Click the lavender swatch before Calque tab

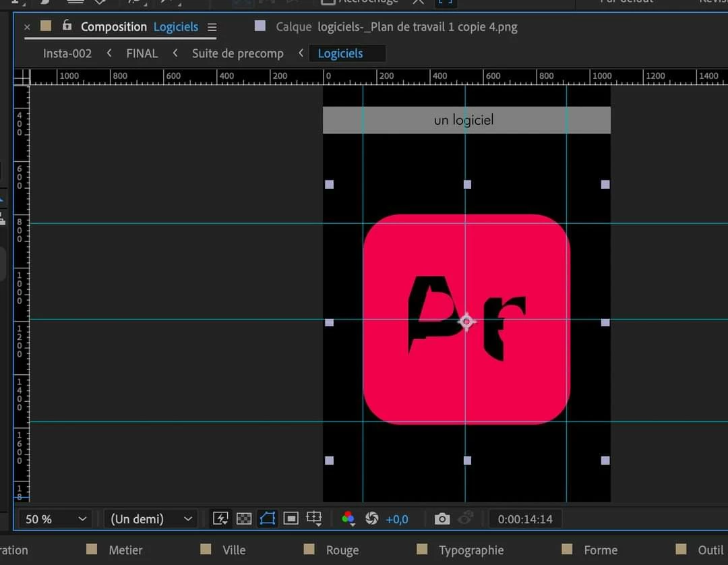(260, 26)
